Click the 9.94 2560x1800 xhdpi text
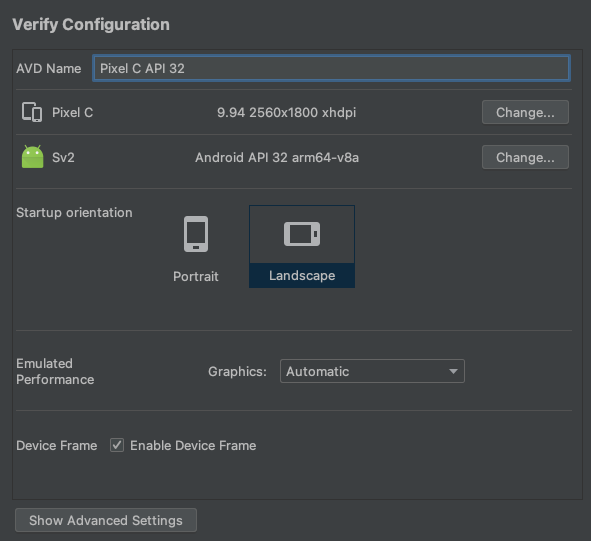This screenshot has width=591, height=541. [x=286, y=112]
